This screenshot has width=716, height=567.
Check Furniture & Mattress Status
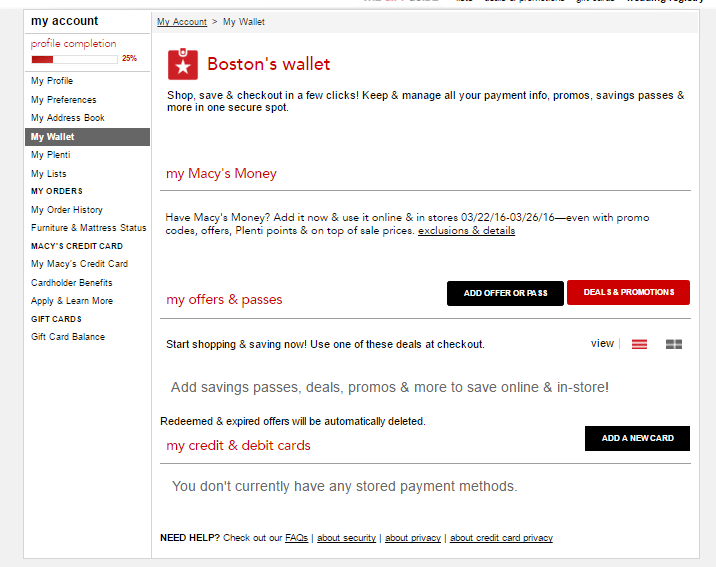click(89, 228)
